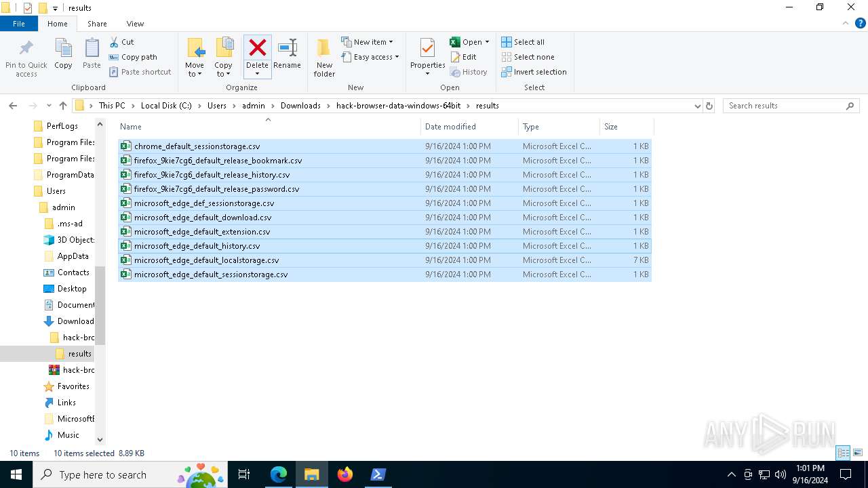Click Open with Excel icon in ribbon
Image resolution: width=868 pixels, height=488 pixels.
click(x=455, y=42)
